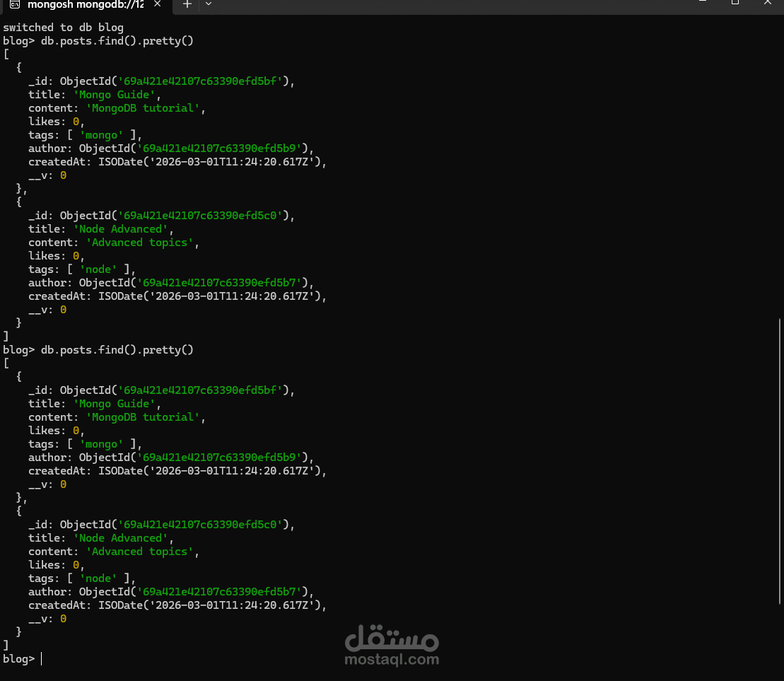Click the 'MongoDB tutorial' content string
Screen dimensions: 784x681
click(143, 107)
